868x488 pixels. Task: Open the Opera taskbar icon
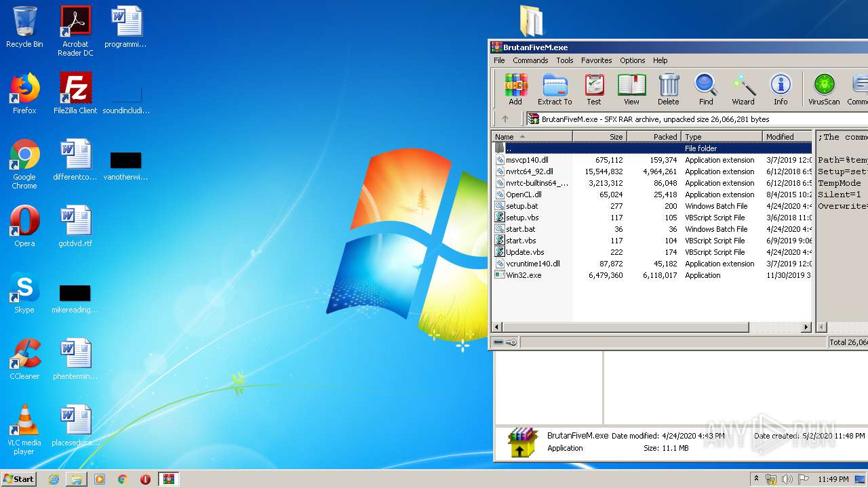click(145, 479)
